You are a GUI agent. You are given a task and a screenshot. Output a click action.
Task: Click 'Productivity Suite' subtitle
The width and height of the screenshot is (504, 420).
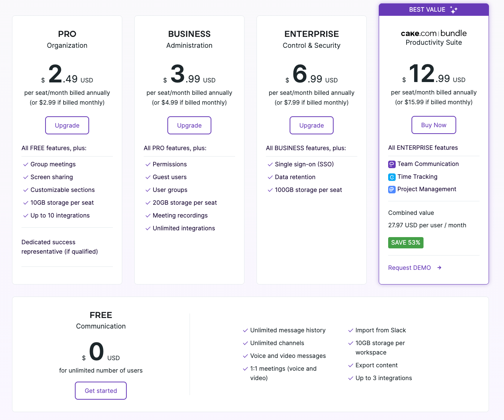434,43
